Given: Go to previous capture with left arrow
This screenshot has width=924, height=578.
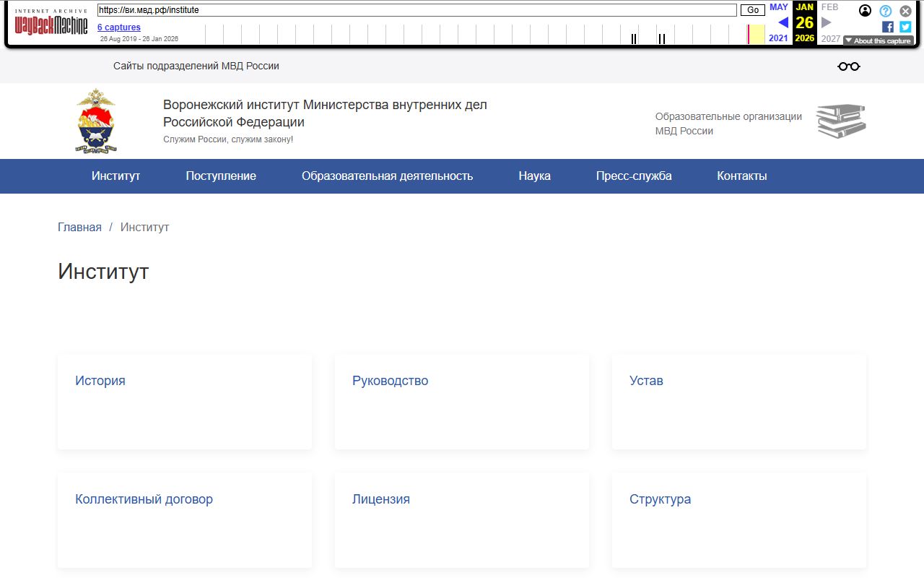Looking at the screenshot, I should [783, 22].
